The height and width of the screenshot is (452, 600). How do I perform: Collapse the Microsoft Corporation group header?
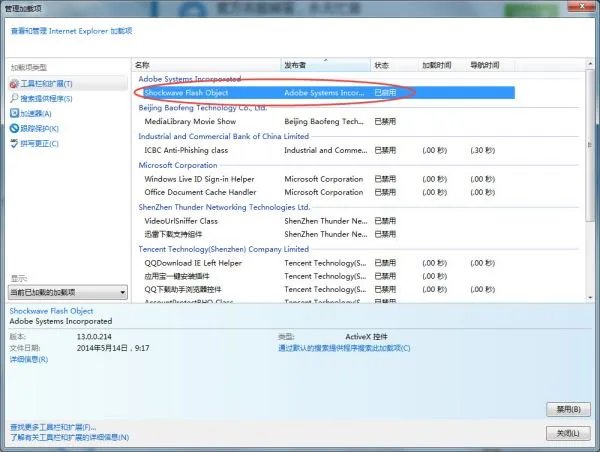click(177, 165)
